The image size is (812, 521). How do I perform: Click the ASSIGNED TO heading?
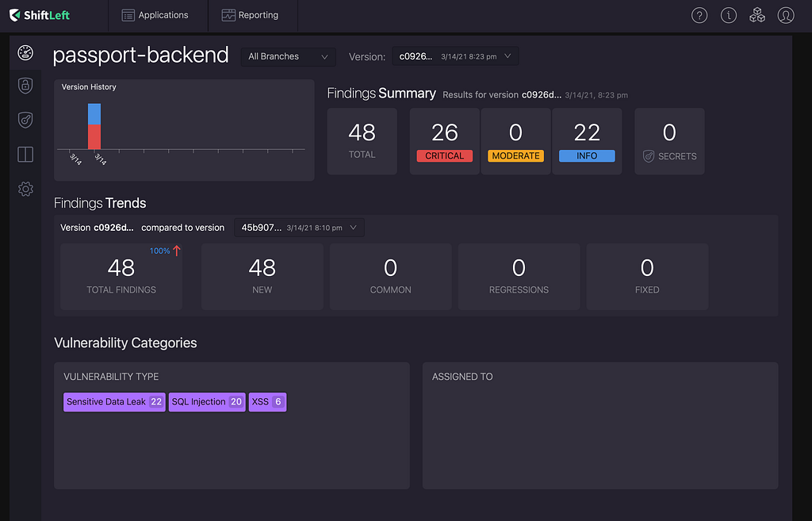pyautogui.click(x=462, y=377)
